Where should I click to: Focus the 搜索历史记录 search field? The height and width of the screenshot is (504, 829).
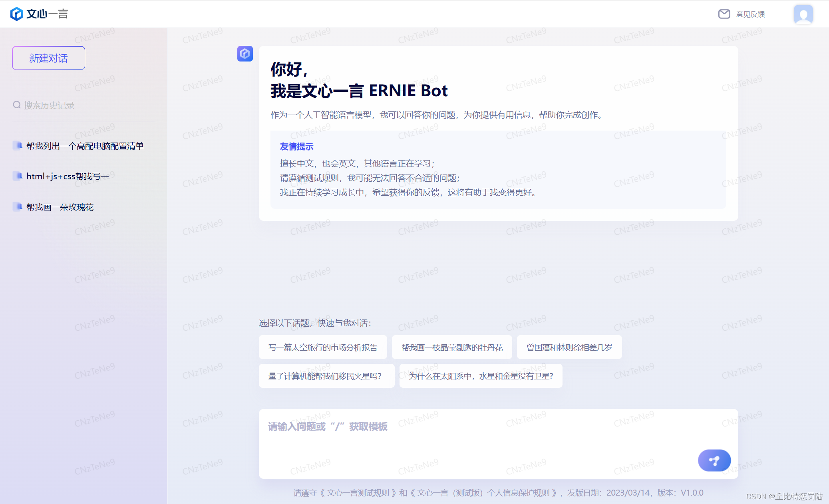coord(83,105)
